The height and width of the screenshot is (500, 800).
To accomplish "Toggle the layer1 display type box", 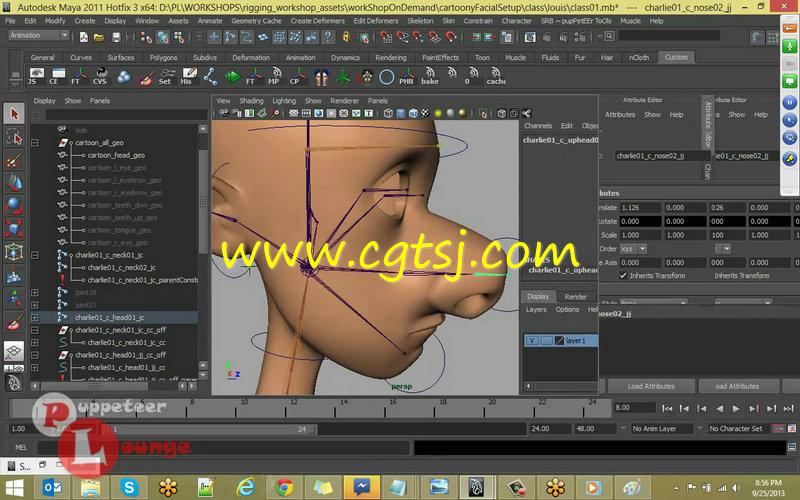I will pyautogui.click(x=546, y=340).
